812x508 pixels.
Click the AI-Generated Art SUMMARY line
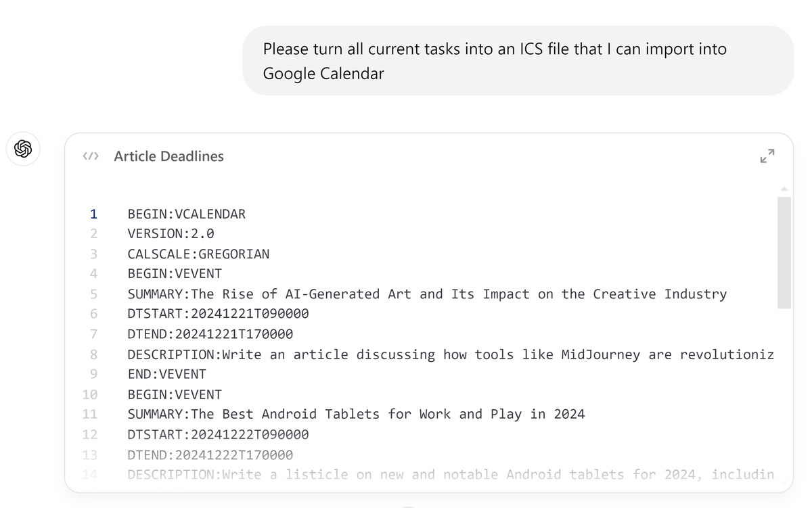(426, 294)
